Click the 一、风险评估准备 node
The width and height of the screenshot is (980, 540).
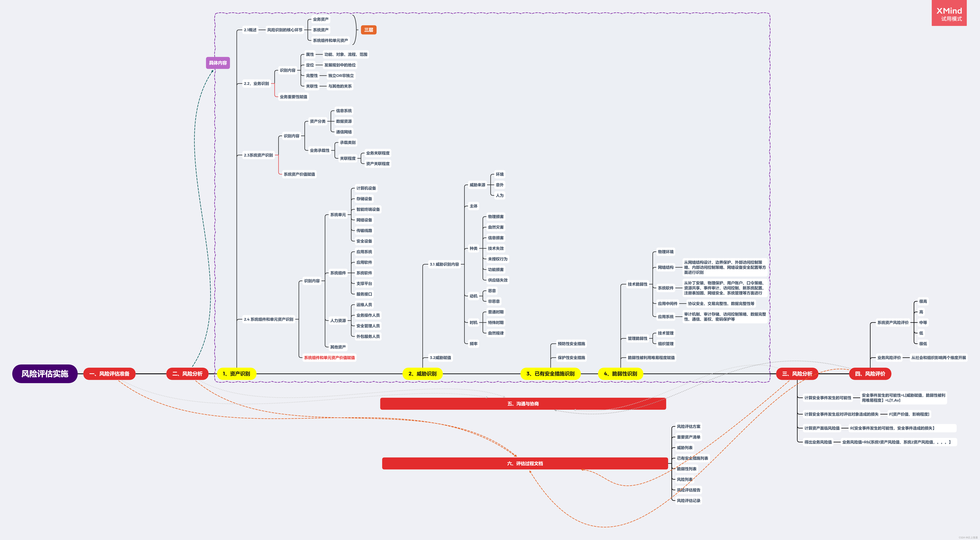[109, 374]
